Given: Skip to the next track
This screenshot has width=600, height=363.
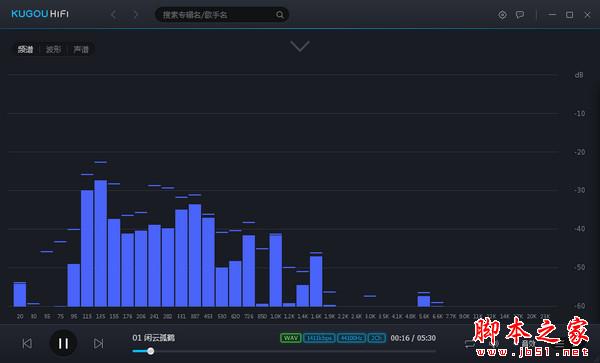Looking at the screenshot, I should click(x=98, y=343).
